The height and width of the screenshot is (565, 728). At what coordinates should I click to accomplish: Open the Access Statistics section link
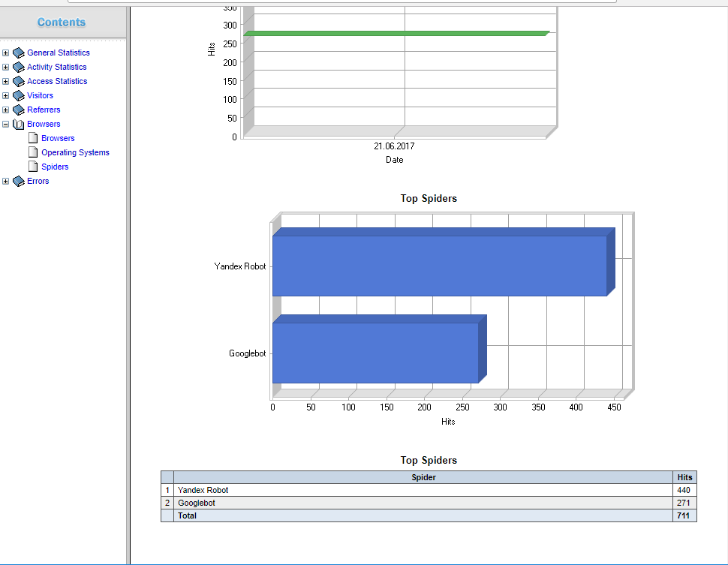pyautogui.click(x=57, y=81)
